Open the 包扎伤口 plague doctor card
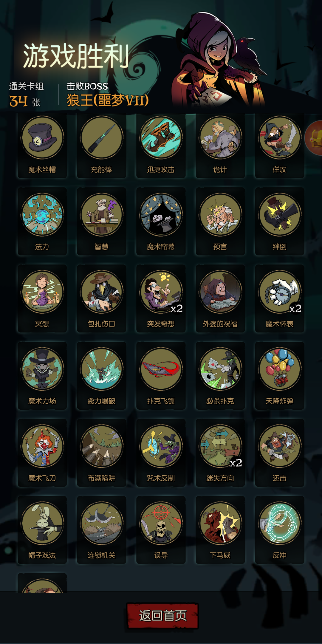Screen dimensions: 322x644 tap(101, 298)
